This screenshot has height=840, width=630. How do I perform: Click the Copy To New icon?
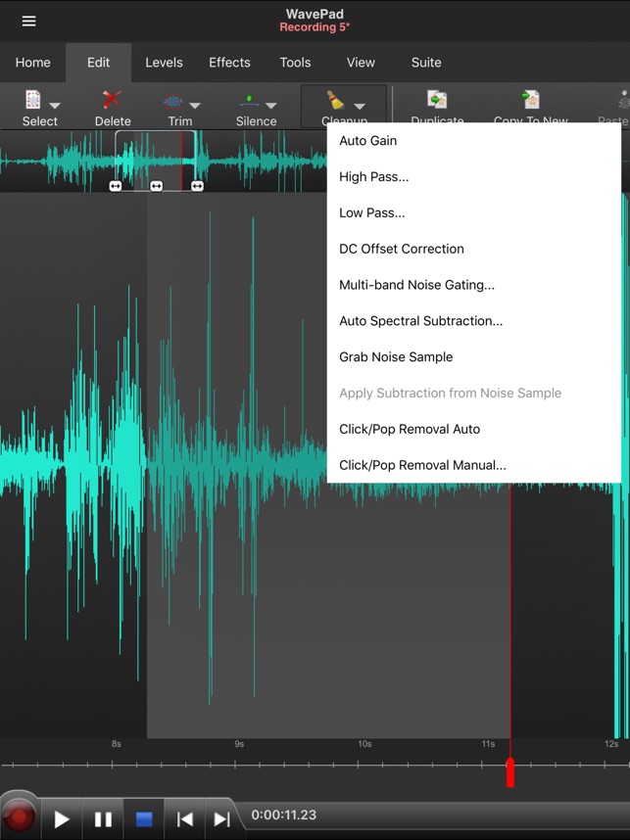[x=531, y=100]
